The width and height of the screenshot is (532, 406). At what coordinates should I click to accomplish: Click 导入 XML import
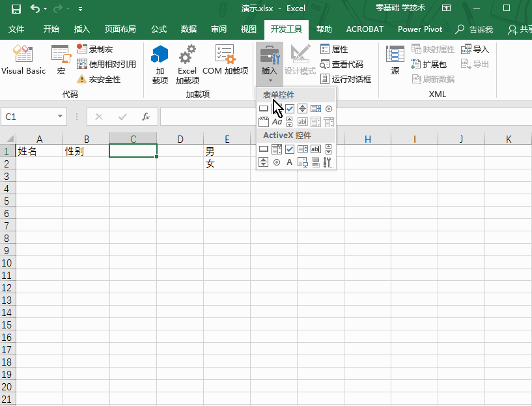[x=475, y=50]
